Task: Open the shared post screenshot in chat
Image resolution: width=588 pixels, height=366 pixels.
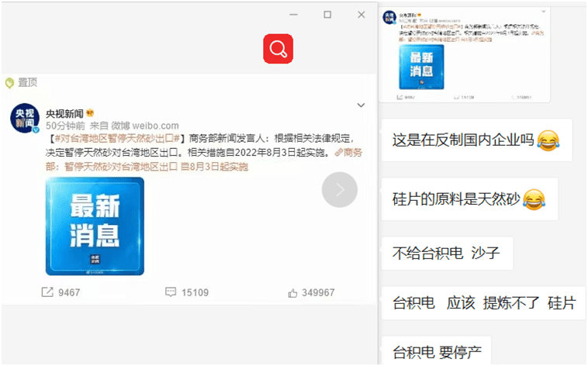Action: [464, 55]
